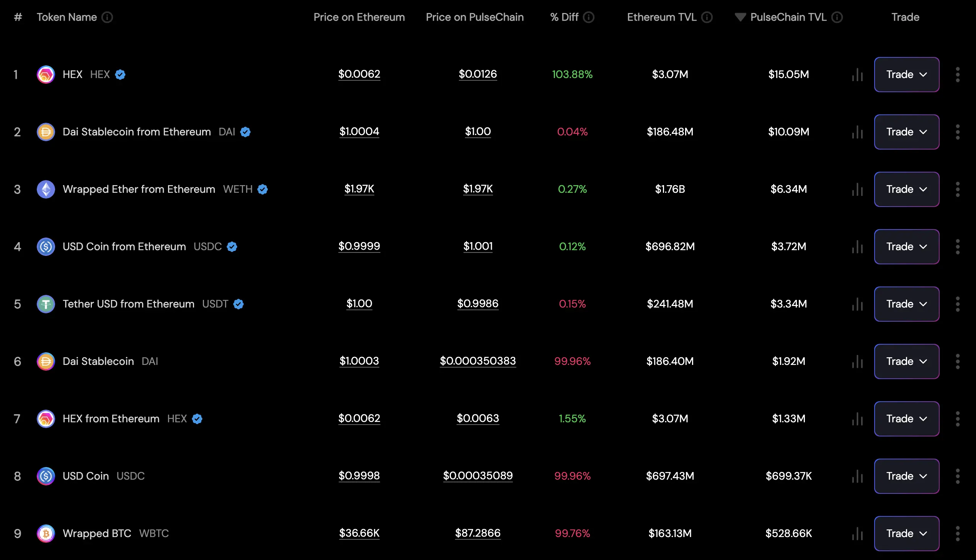Viewport: 976px width, 560px height.
Task: Sort by the % Diff column header
Action: point(564,17)
